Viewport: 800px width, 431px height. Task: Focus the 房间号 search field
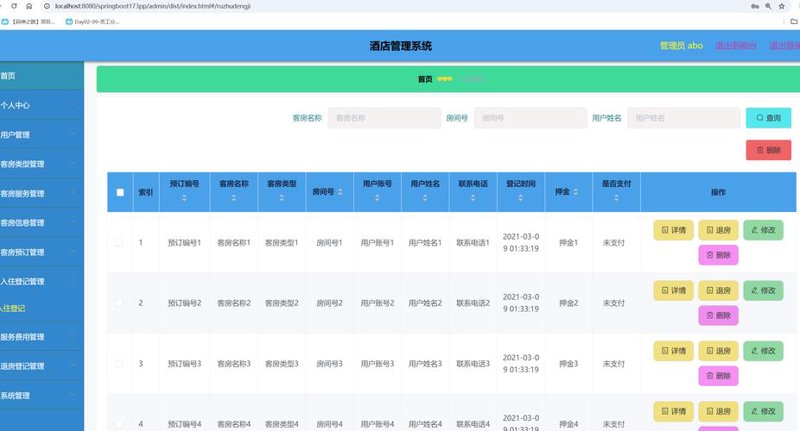click(x=530, y=118)
